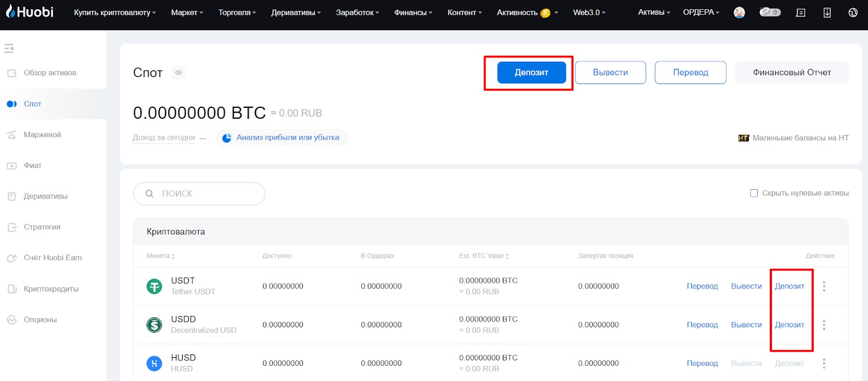Click the Криптокредиты sidebar icon
The image size is (868, 381).
11,289
